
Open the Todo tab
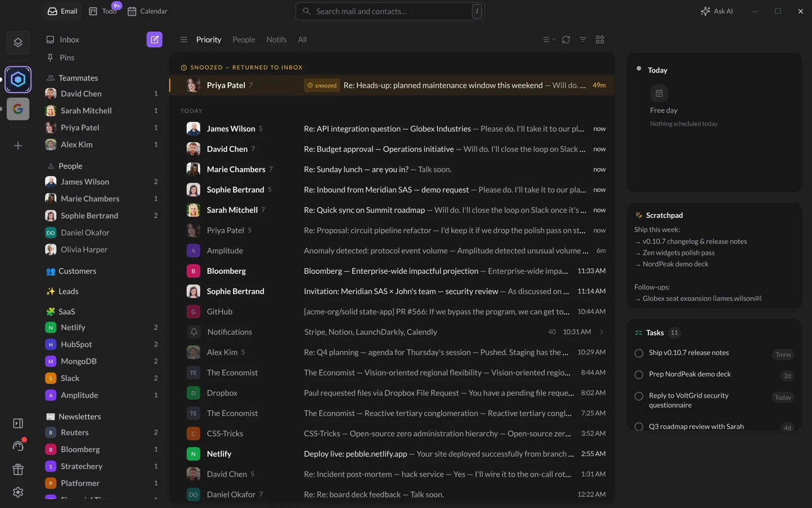(104, 11)
